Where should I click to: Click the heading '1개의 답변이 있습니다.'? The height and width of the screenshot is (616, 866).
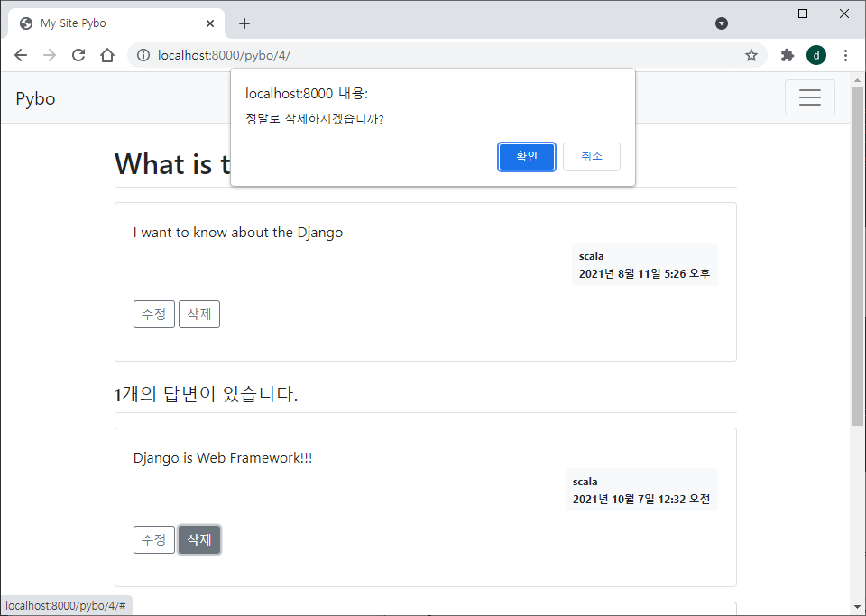click(x=206, y=394)
